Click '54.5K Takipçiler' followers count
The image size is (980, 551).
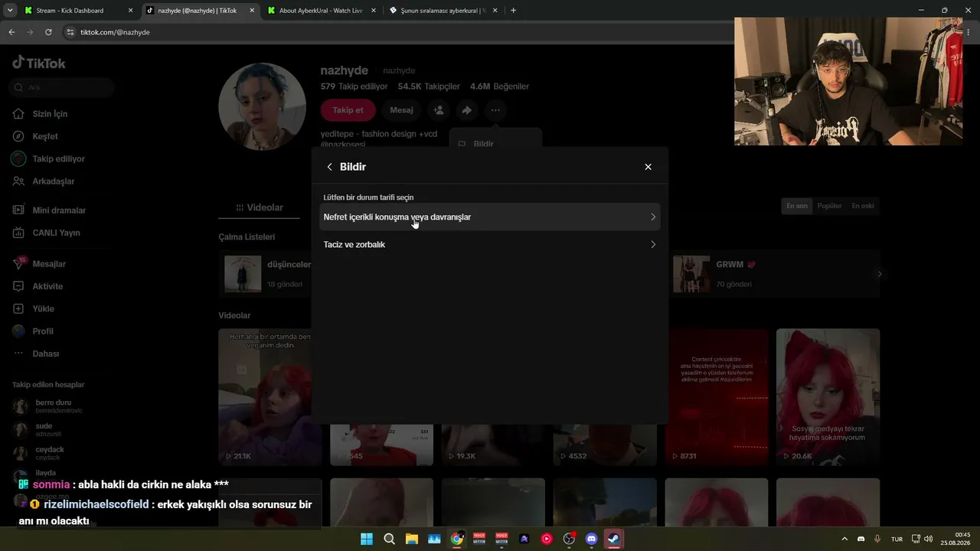(x=429, y=86)
